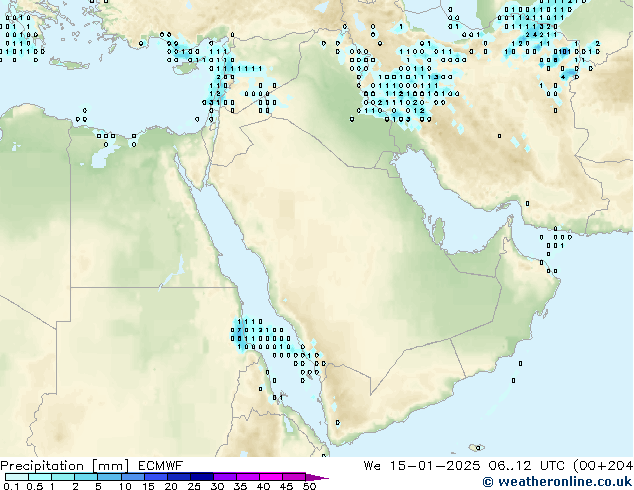Select the Socotra island near the bottom edge
634x490 pixels.
point(477,448)
